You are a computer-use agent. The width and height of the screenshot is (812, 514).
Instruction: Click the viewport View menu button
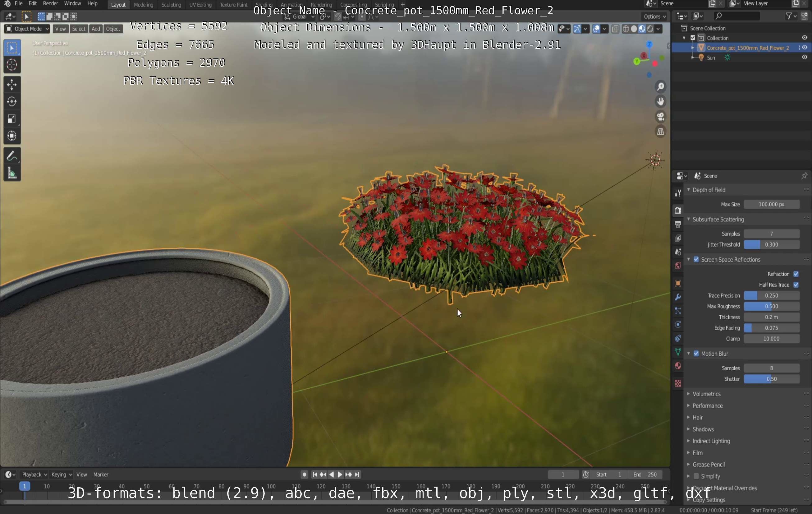[60, 29]
